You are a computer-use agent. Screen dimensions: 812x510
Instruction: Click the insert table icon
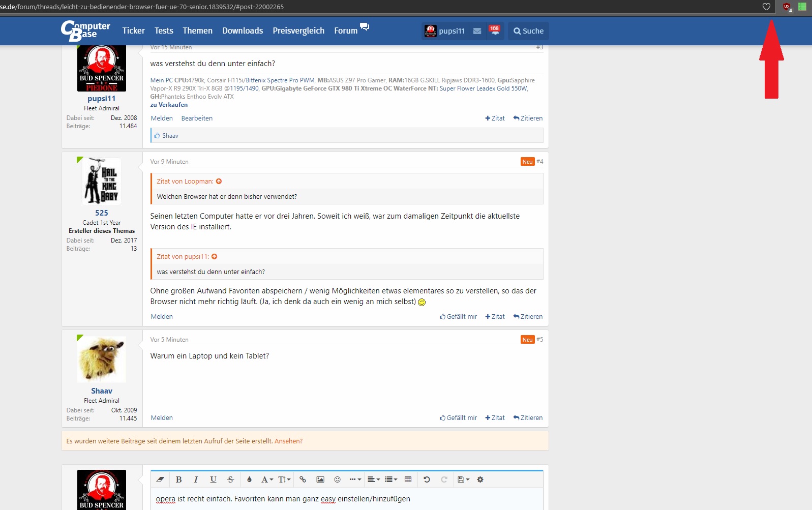408,479
